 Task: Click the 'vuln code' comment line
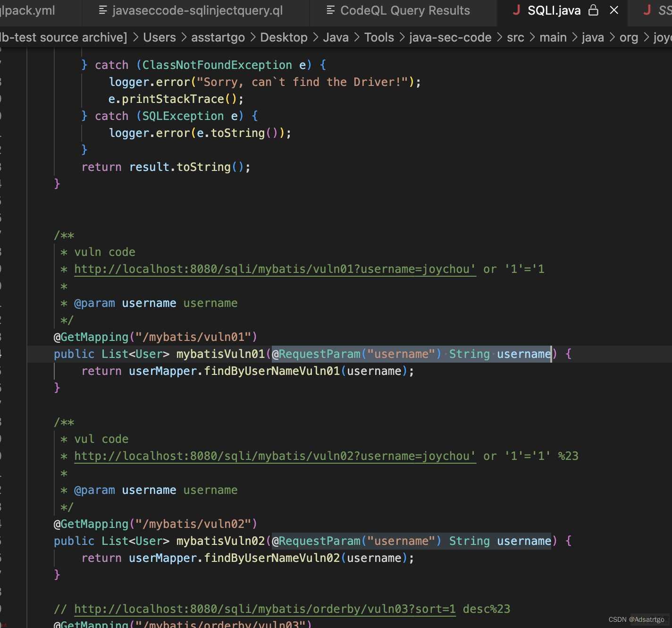click(105, 252)
